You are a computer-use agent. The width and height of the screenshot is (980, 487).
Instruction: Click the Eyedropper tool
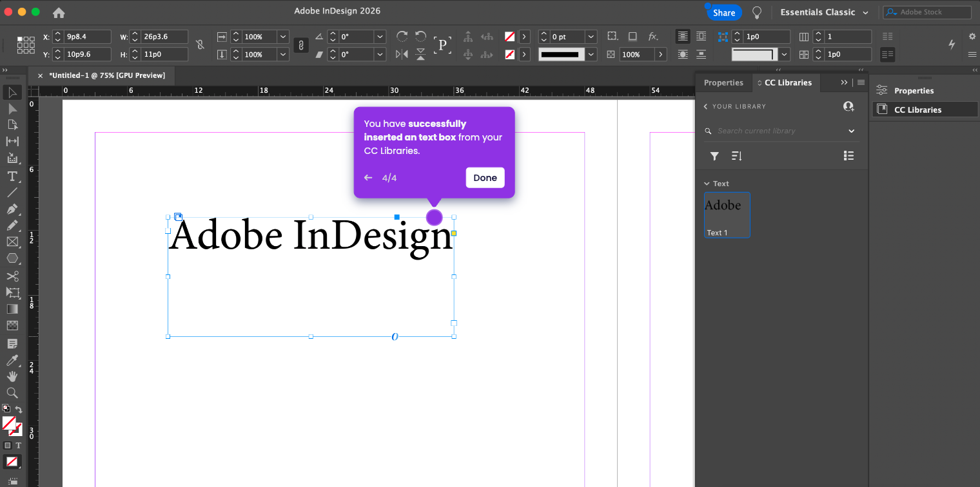tap(12, 360)
